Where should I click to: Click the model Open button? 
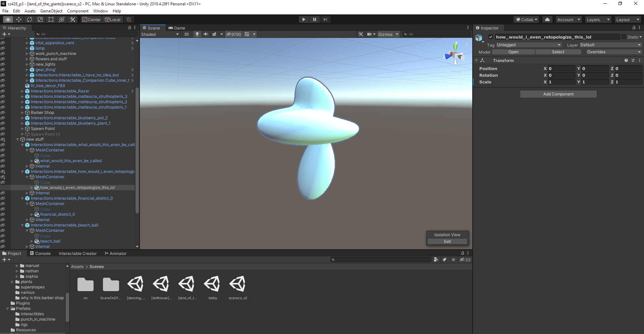(x=514, y=52)
